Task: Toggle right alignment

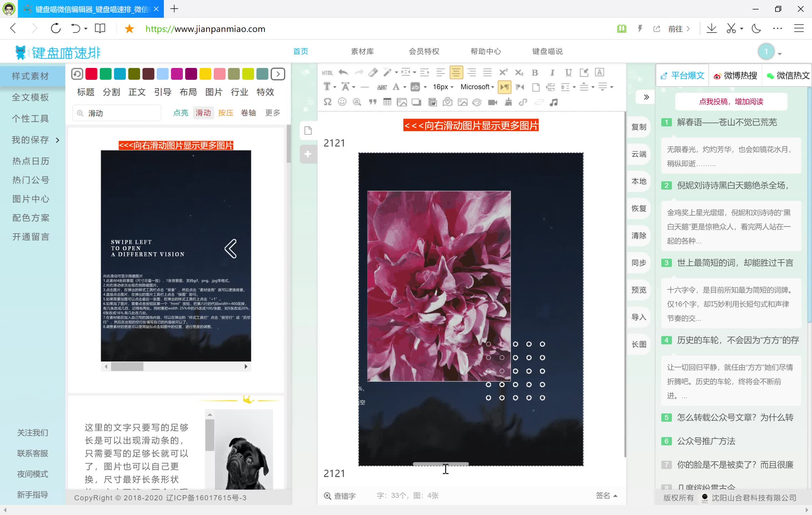Action: [472, 73]
